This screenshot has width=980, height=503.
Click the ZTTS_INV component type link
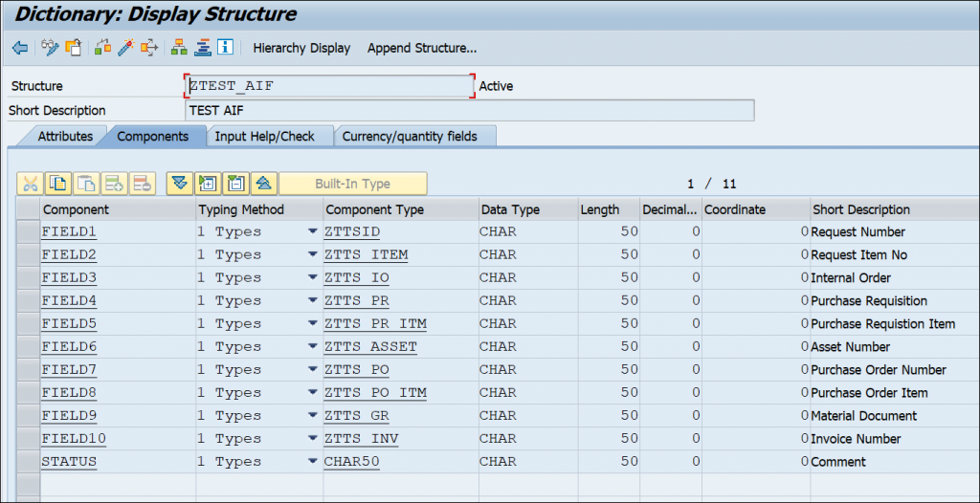[x=361, y=439]
